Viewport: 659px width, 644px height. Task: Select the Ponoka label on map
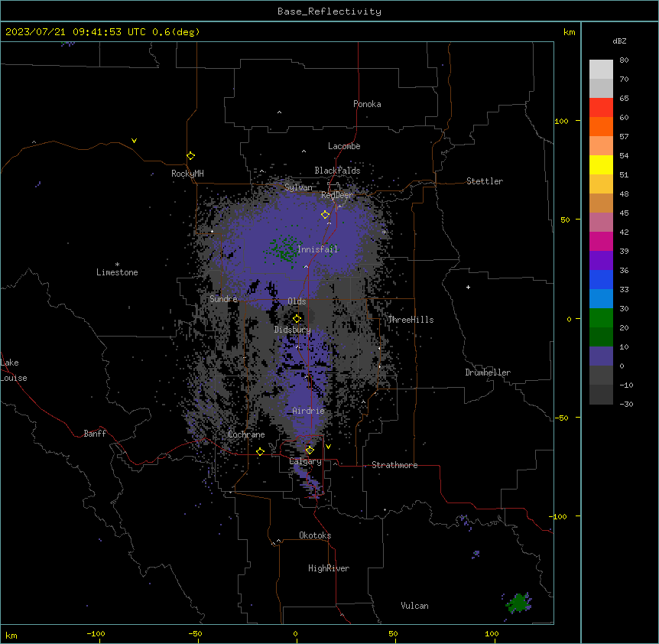[367, 104]
